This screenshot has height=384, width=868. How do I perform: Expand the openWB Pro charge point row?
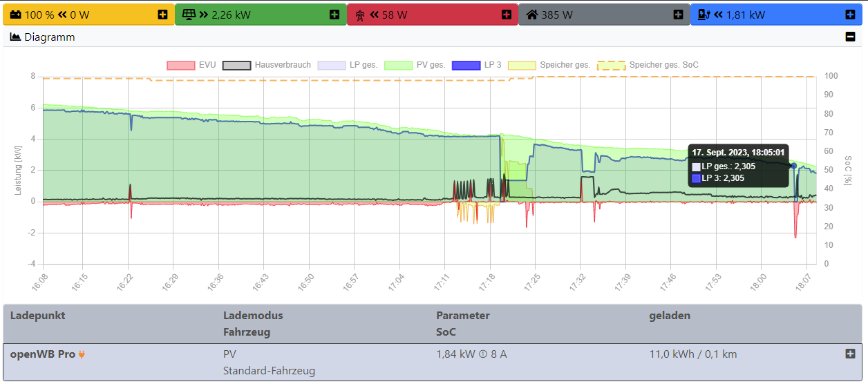coord(850,354)
